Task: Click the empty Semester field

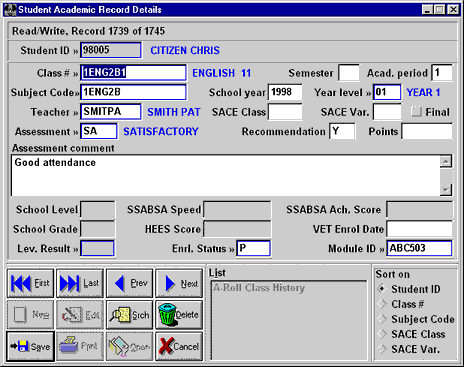Action: click(349, 73)
